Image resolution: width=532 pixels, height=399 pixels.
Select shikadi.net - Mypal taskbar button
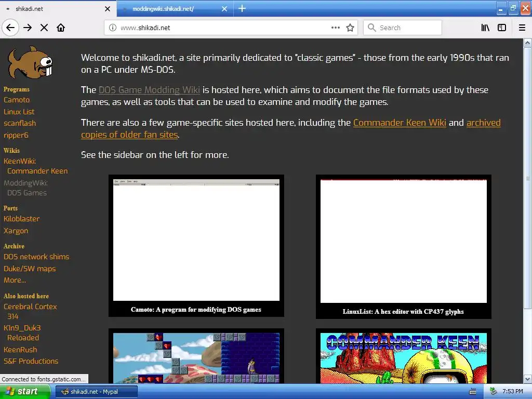coord(96,392)
